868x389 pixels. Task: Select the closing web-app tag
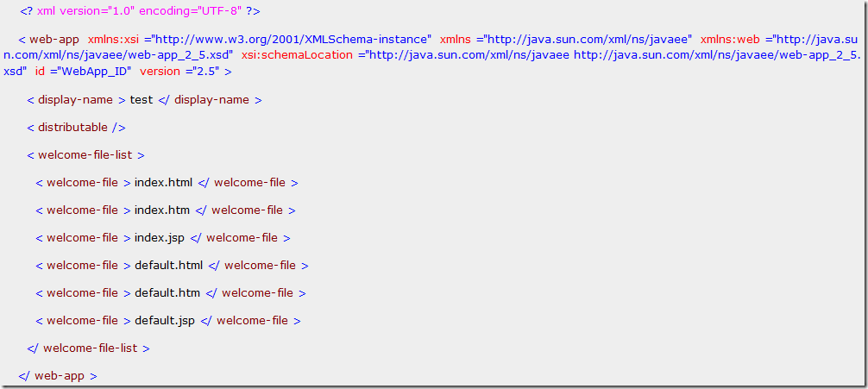click(58, 376)
